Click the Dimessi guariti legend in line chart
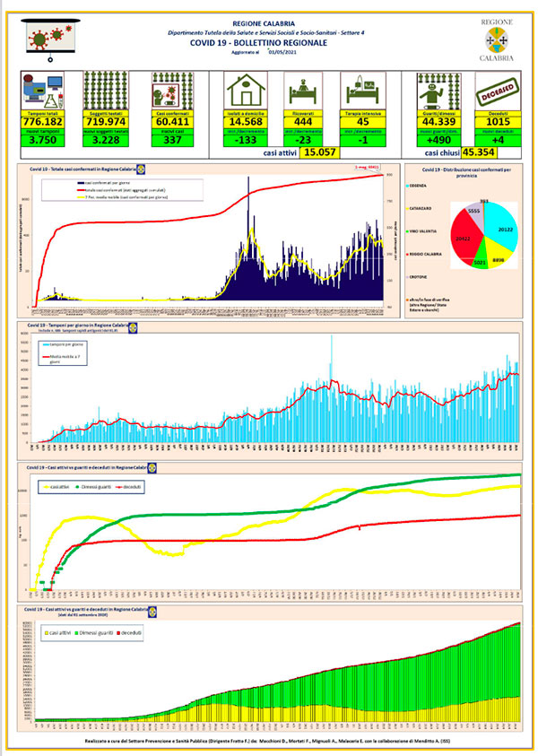Viewport: 538px width, 756px height. (94, 487)
